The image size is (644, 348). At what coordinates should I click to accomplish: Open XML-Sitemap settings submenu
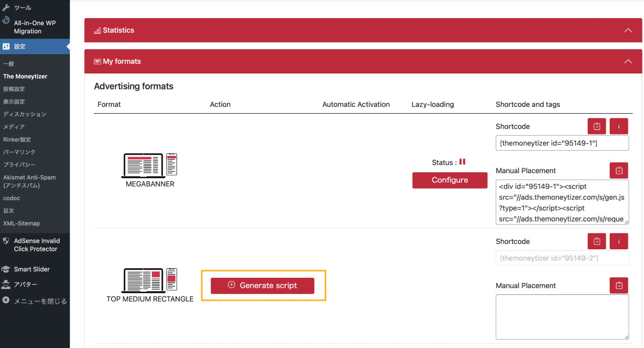pyautogui.click(x=21, y=224)
